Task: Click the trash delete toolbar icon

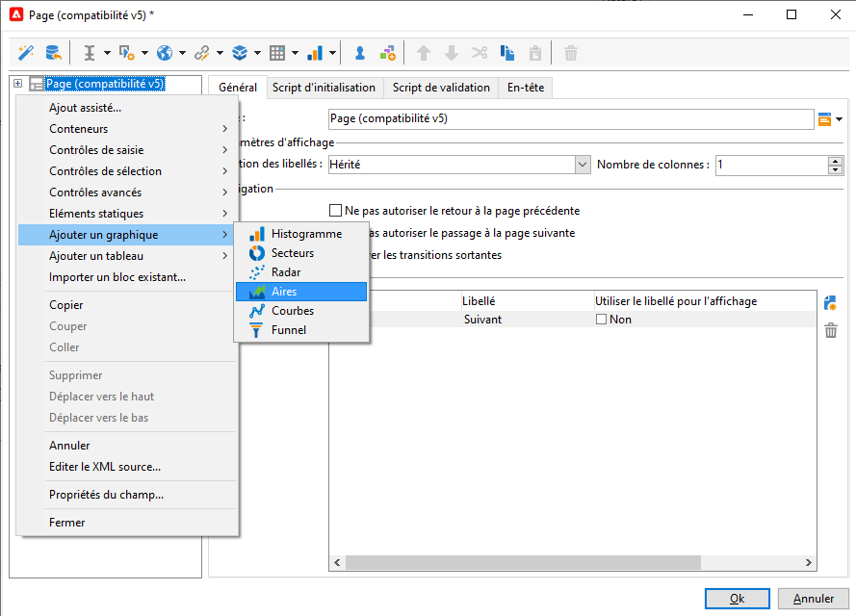Action: 570,53
